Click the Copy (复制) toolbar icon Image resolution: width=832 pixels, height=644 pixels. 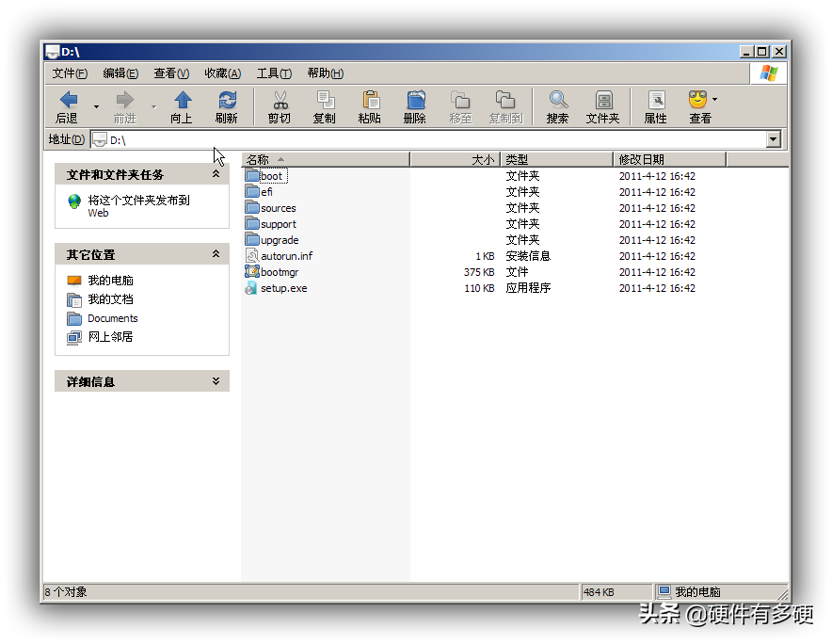pos(325,100)
